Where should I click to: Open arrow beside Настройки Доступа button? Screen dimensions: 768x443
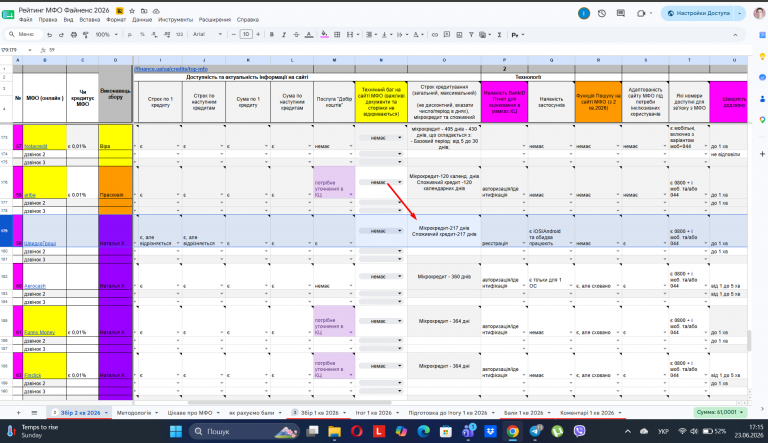740,14
